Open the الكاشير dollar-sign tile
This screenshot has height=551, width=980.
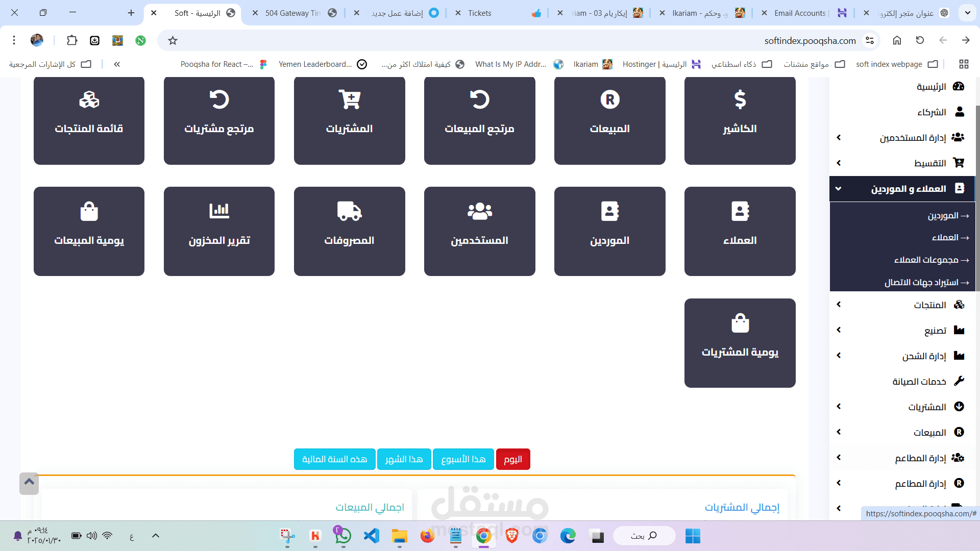pyautogui.click(x=740, y=120)
